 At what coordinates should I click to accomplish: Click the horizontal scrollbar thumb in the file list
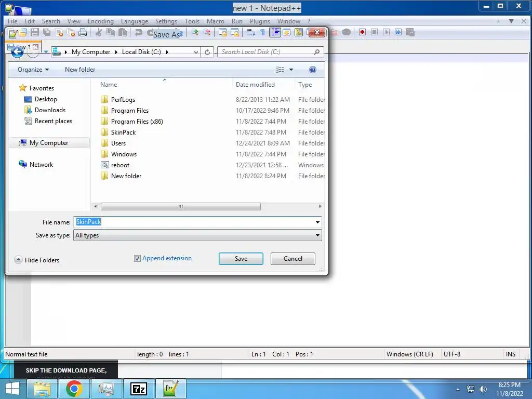[181, 206]
